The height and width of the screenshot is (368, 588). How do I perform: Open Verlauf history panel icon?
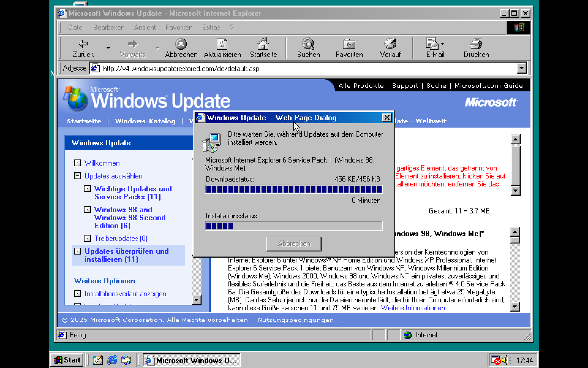coord(390,44)
